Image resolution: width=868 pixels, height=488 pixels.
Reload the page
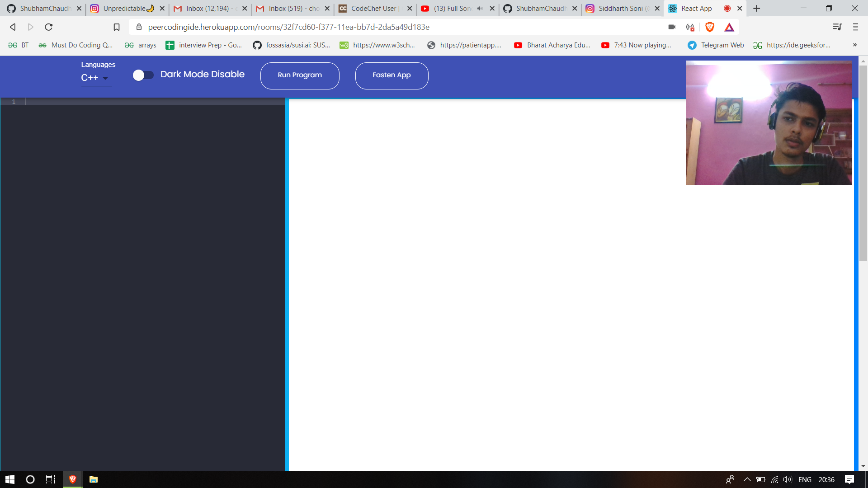pyautogui.click(x=49, y=27)
